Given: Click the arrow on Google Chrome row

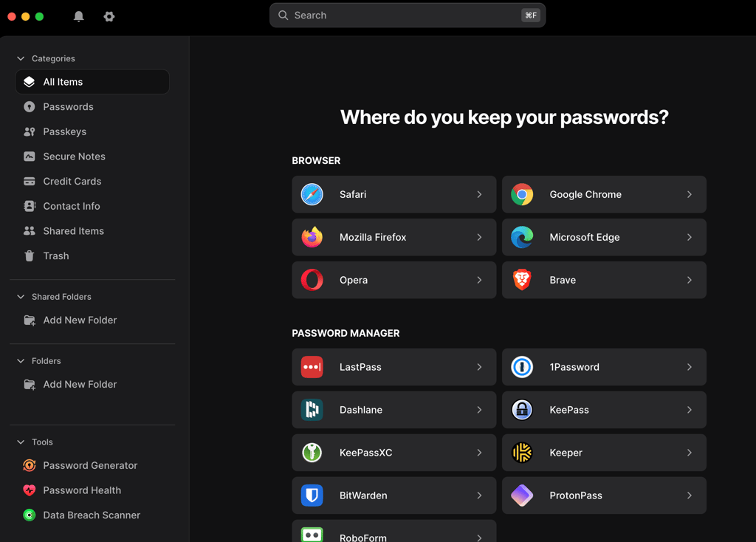Looking at the screenshot, I should click(x=690, y=194).
